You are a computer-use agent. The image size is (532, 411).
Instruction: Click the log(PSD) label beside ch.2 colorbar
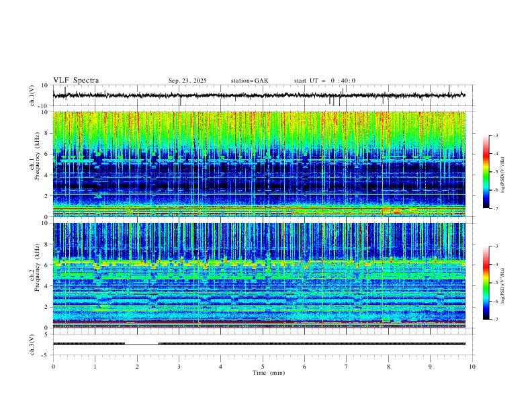click(x=503, y=285)
